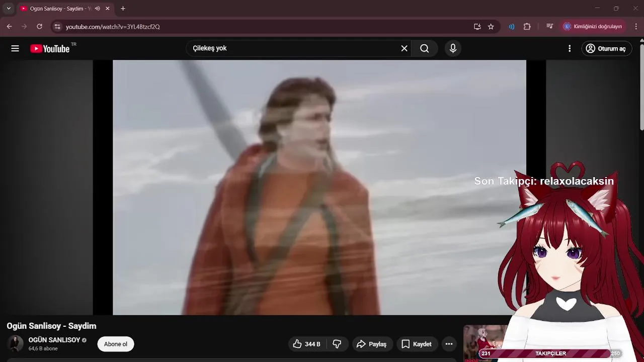This screenshot has height=362, width=644.
Task: Open site information icon in address bar
Action: [x=57, y=27]
